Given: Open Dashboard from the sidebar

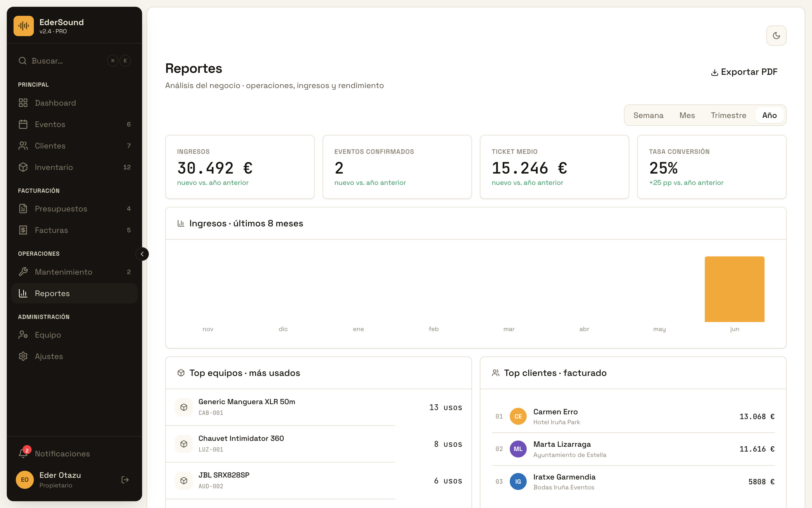Looking at the screenshot, I should 74,103.
